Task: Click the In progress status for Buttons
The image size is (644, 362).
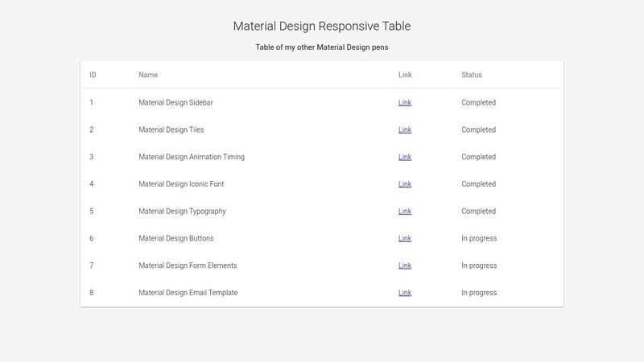Action: pos(479,238)
